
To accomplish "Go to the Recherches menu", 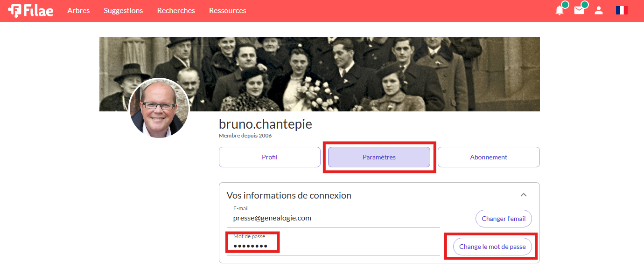I will point(176,10).
